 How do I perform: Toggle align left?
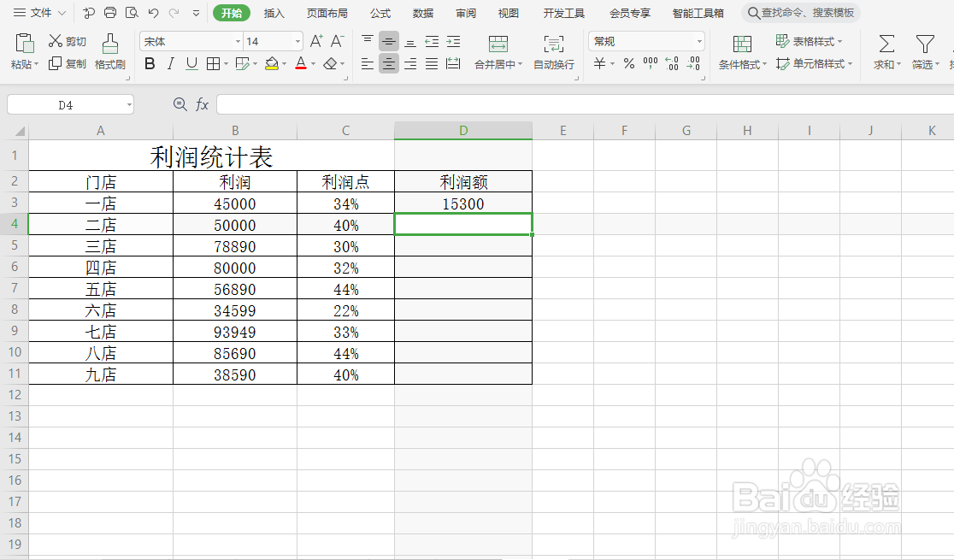pyautogui.click(x=368, y=63)
